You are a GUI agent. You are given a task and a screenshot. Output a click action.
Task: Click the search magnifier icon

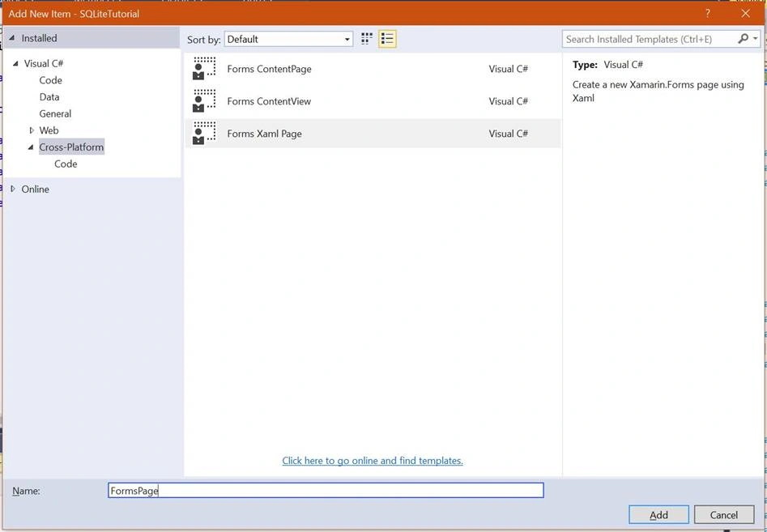tap(743, 39)
